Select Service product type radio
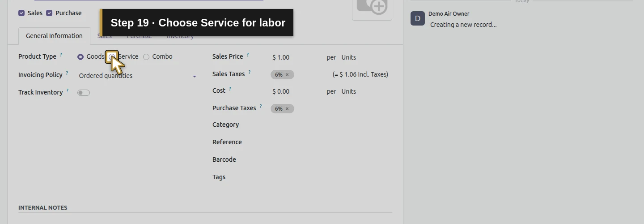Viewport: 644px width, 224px height. coord(112,57)
